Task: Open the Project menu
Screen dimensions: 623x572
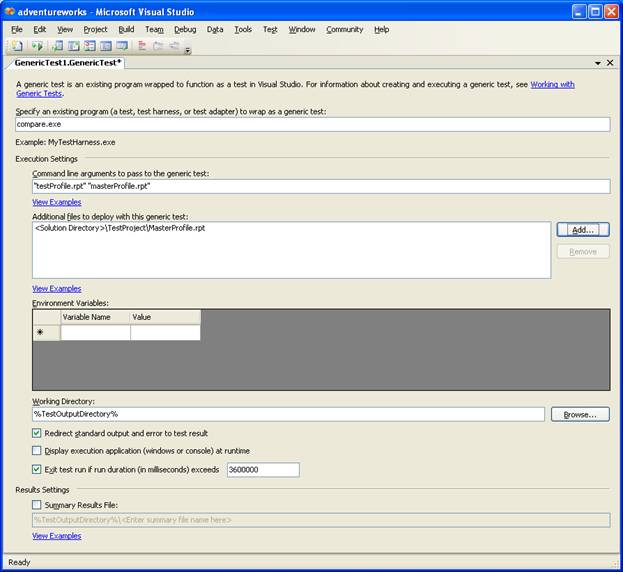Action: [95, 29]
